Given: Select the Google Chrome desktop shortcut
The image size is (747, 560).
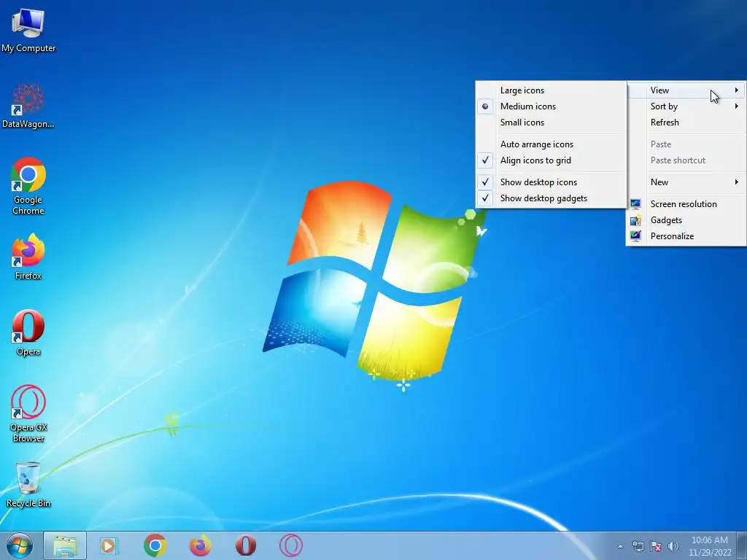Looking at the screenshot, I should [x=28, y=186].
